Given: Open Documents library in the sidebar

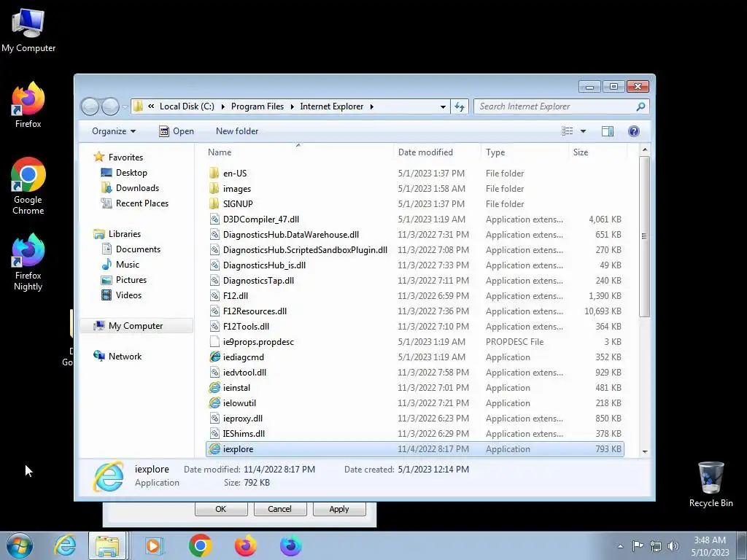Looking at the screenshot, I should (138, 249).
